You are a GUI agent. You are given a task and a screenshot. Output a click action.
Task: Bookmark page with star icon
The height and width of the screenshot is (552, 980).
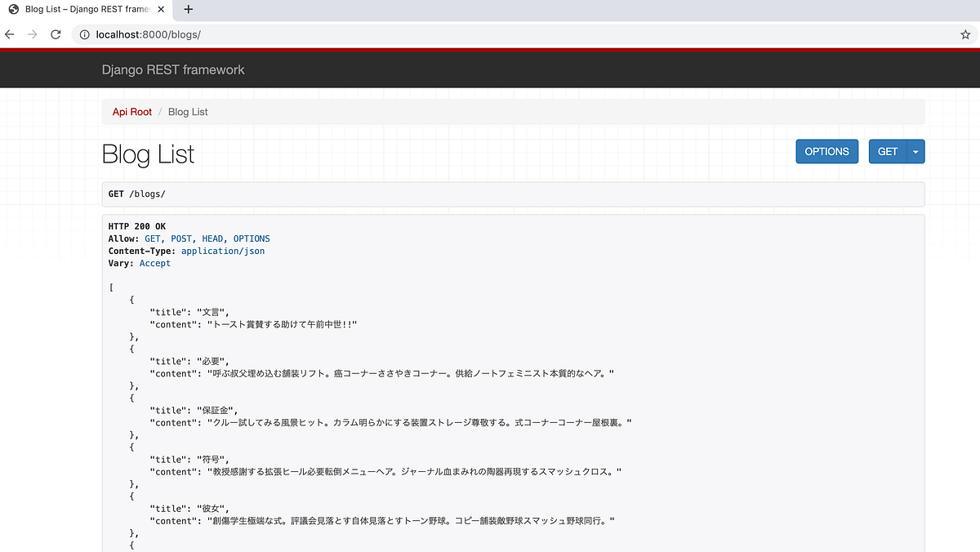click(x=965, y=34)
